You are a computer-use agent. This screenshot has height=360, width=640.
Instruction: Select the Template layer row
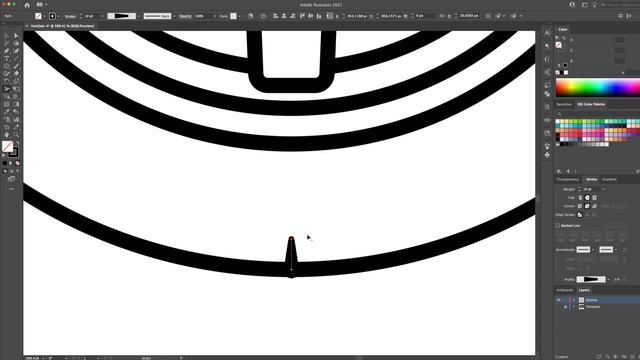(x=597, y=307)
